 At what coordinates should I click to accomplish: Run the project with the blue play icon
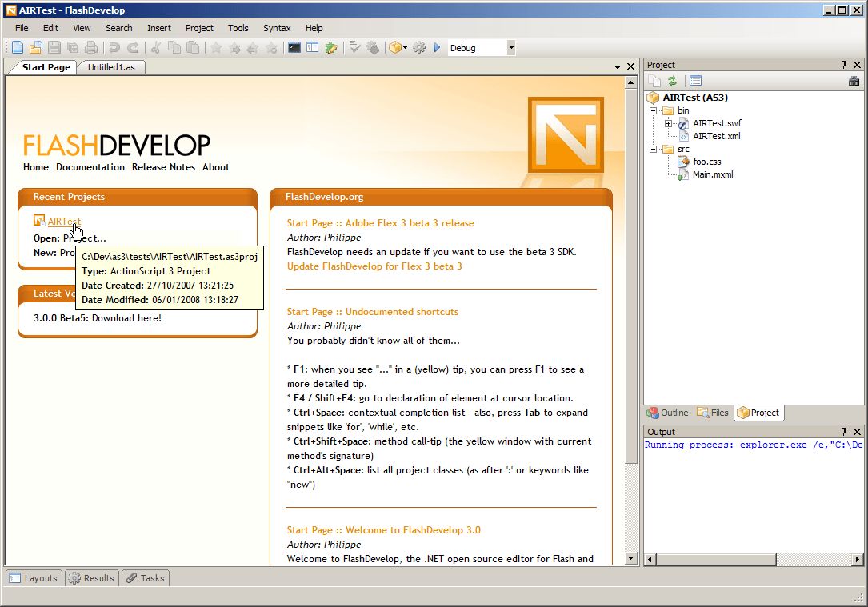pyautogui.click(x=437, y=47)
